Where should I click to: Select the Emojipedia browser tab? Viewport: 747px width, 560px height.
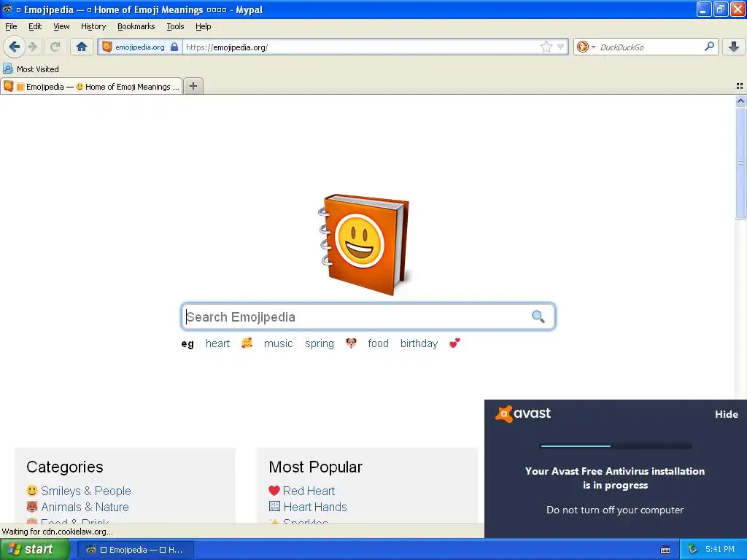tap(91, 86)
